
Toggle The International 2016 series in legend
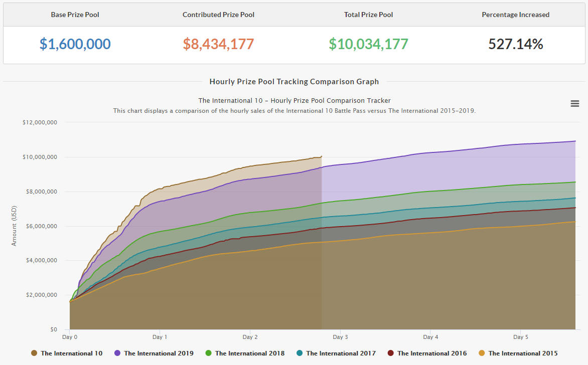427,353
